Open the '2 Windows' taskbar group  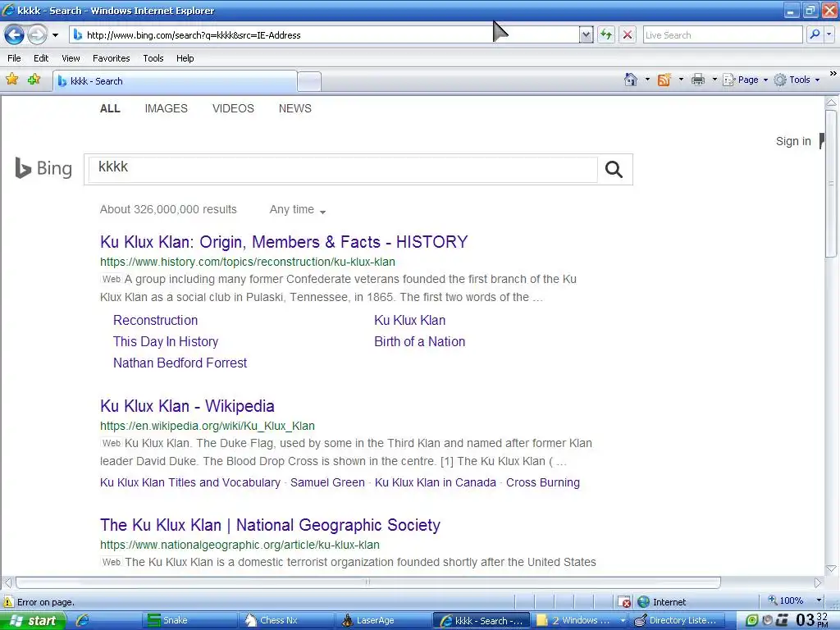coord(581,620)
